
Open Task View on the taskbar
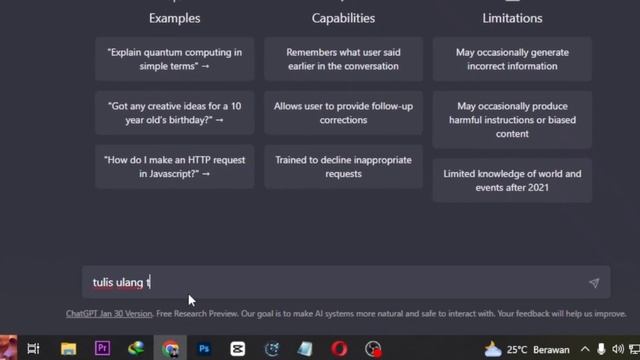(33, 349)
